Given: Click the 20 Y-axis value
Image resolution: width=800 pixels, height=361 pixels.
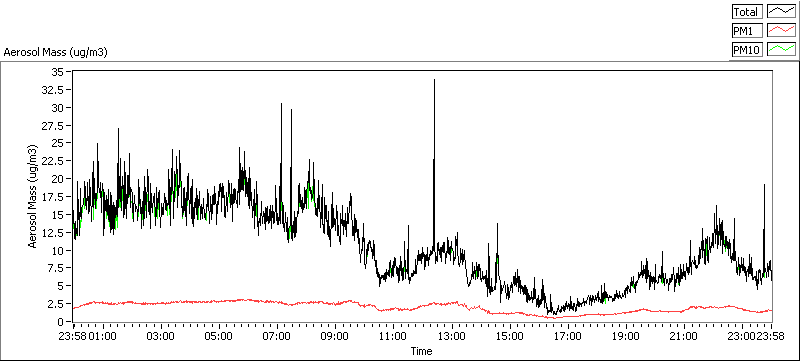Looking at the screenshot, I should coord(58,179).
